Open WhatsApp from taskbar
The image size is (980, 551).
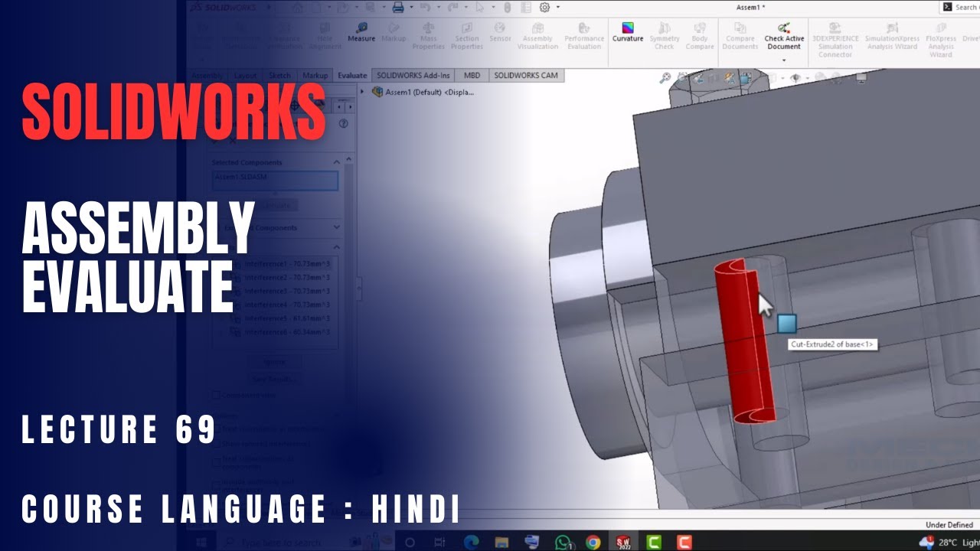[x=563, y=542]
